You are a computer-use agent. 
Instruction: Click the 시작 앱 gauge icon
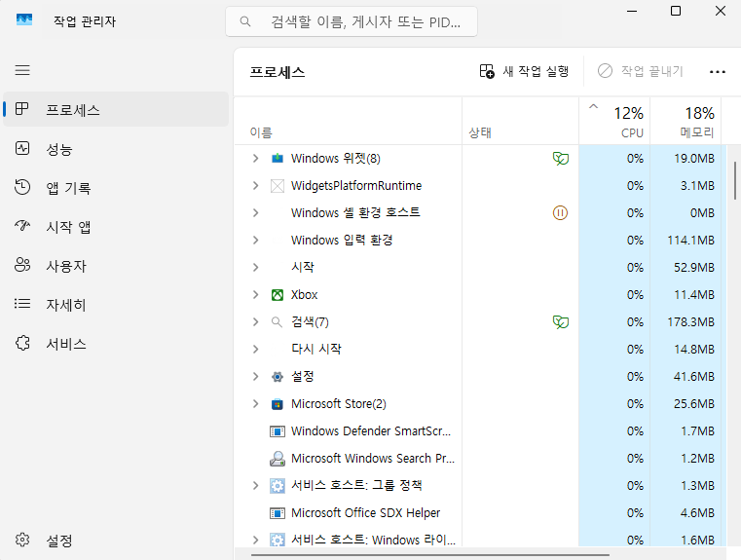click(22, 225)
